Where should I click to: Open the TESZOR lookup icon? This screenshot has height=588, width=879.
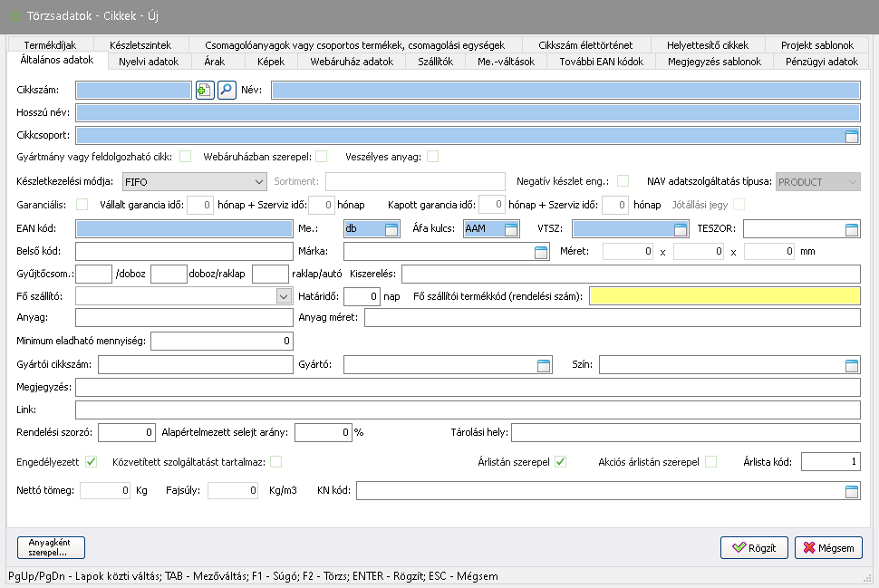[x=851, y=229]
